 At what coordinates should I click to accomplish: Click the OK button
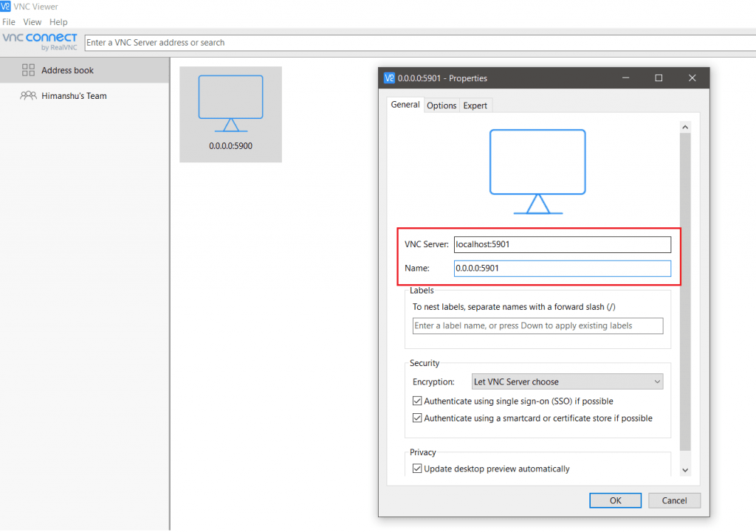click(x=615, y=501)
